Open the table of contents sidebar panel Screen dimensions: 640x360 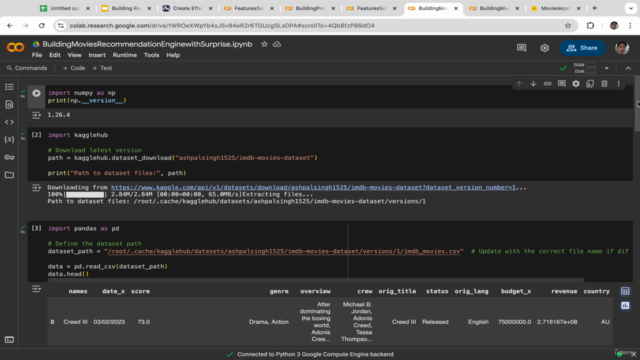coord(9,87)
